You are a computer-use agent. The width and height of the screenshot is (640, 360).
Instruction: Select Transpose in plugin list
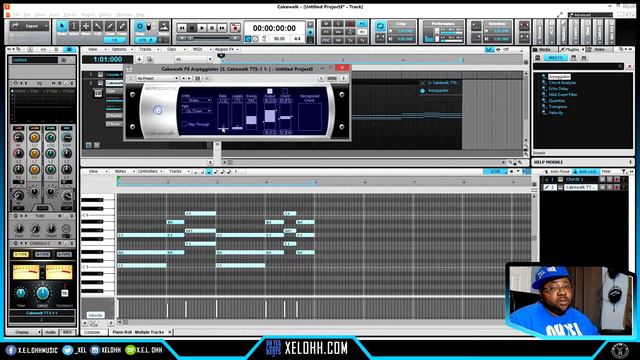pyautogui.click(x=558, y=107)
